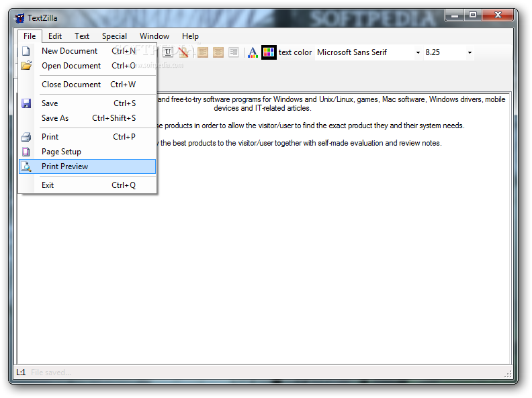The width and height of the screenshot is (532, 398).
Task: Click the Print Preview magnifier icon
Action: pos(26,166)
